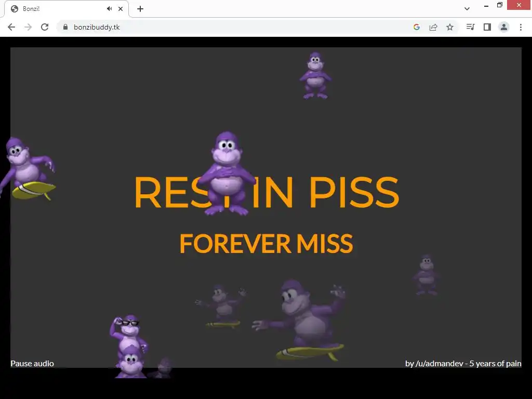Go back to the previous page

pyautogui.click(x=11, y=27)
